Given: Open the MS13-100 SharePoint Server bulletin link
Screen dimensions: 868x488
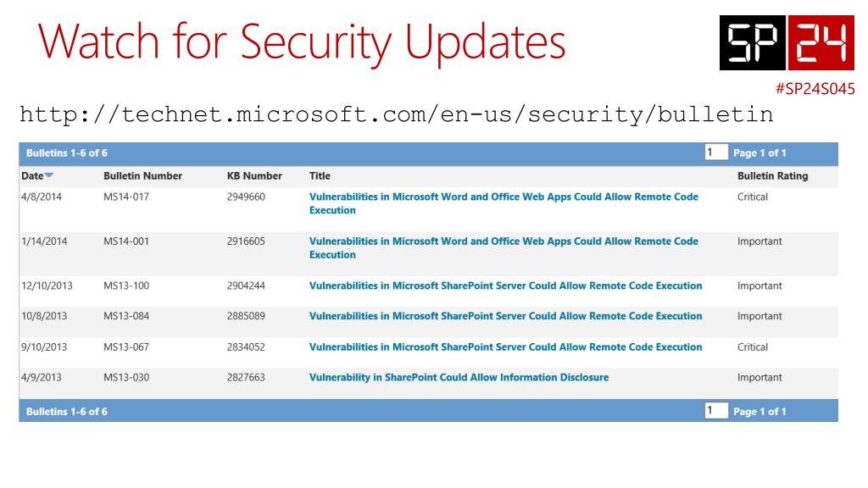Looking at the screenshot, I should pyautogui.click(x=505, y=286).
